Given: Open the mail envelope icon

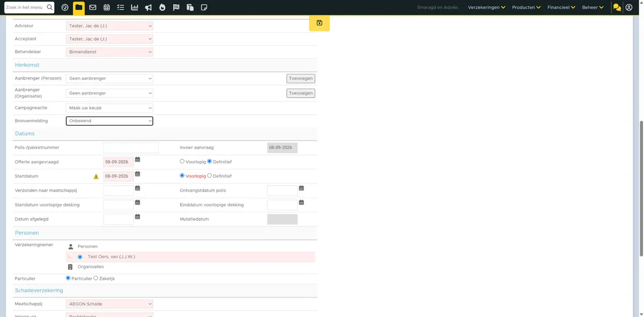Looking at the screenshot, I should (x=93, y=8).
